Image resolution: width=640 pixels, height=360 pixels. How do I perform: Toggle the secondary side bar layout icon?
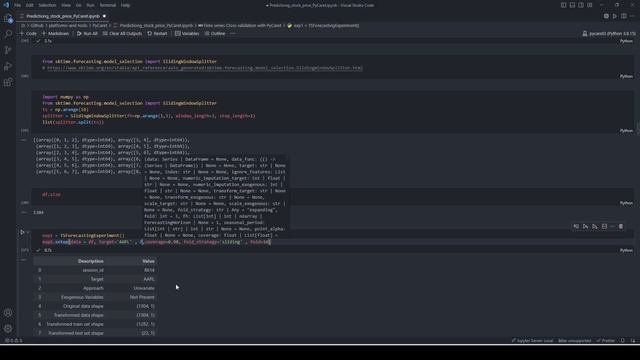pos(581,5)
